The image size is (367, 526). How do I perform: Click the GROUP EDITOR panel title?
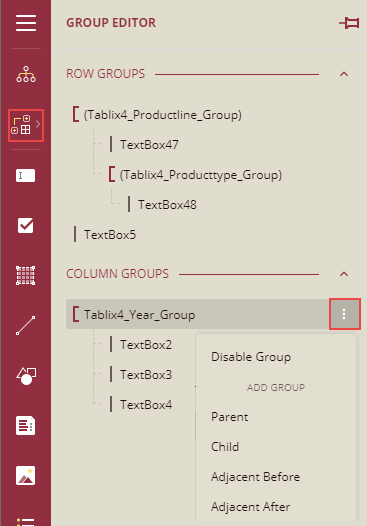[111, 23]
